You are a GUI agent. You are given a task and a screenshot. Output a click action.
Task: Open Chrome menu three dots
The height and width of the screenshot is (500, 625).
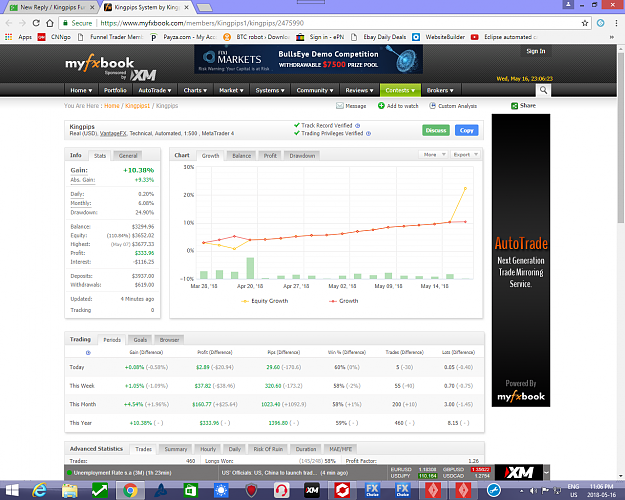tap(616, 23)
